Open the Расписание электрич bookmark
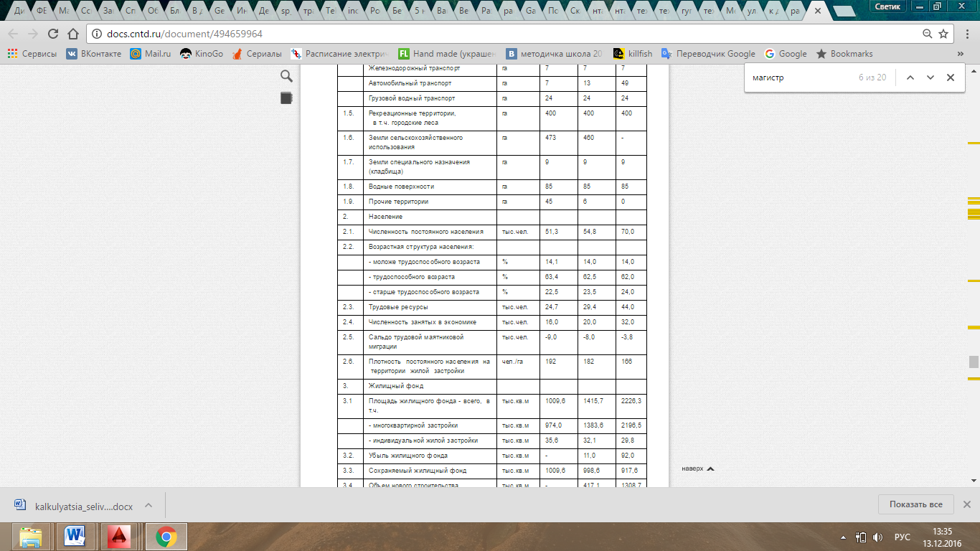 pos(339,54)
